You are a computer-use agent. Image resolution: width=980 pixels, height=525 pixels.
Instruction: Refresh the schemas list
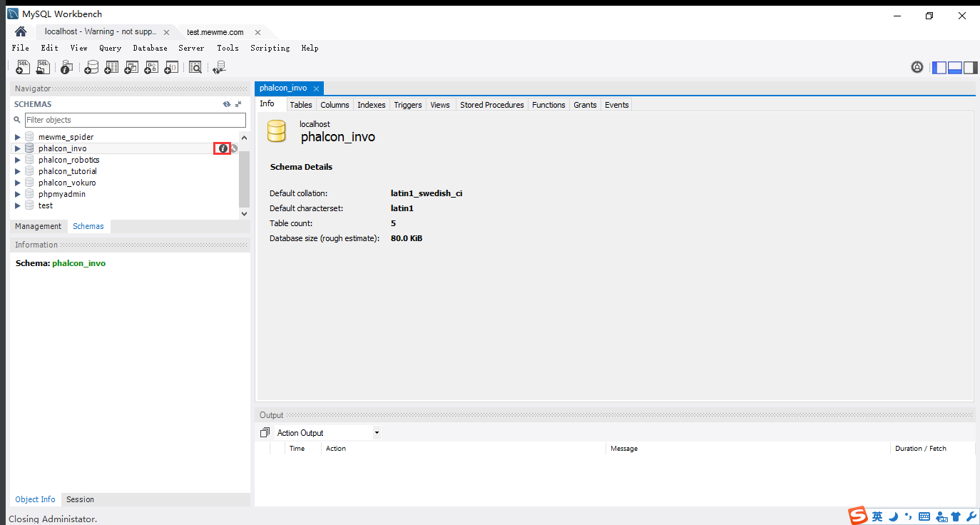click(x=227, y=104)
